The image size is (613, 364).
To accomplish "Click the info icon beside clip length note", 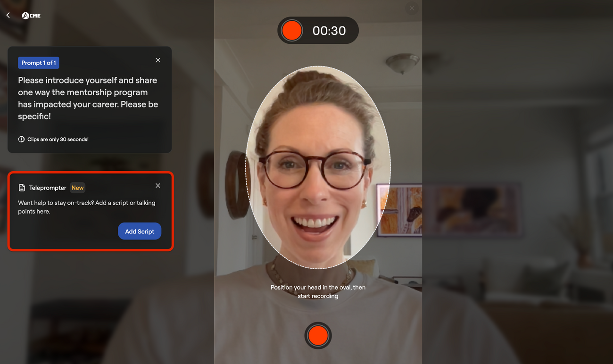I will click(21, 140).
